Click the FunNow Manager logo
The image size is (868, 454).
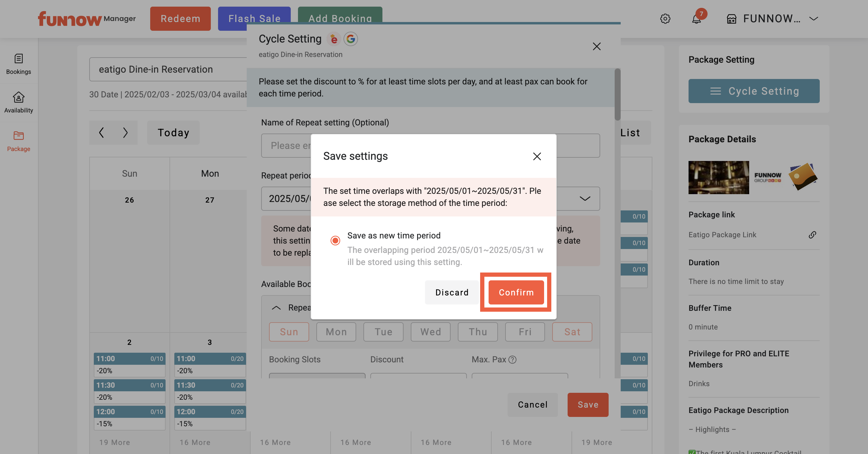(87, 18)
